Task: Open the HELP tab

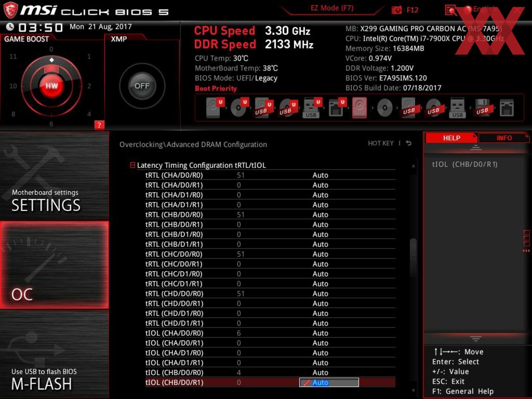Action: (x=451, y=138)
